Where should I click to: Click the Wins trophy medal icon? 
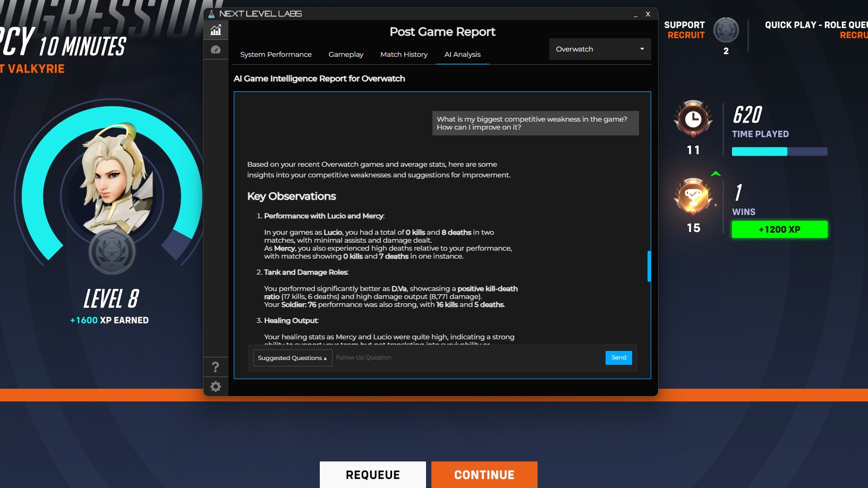click(693, 196)
